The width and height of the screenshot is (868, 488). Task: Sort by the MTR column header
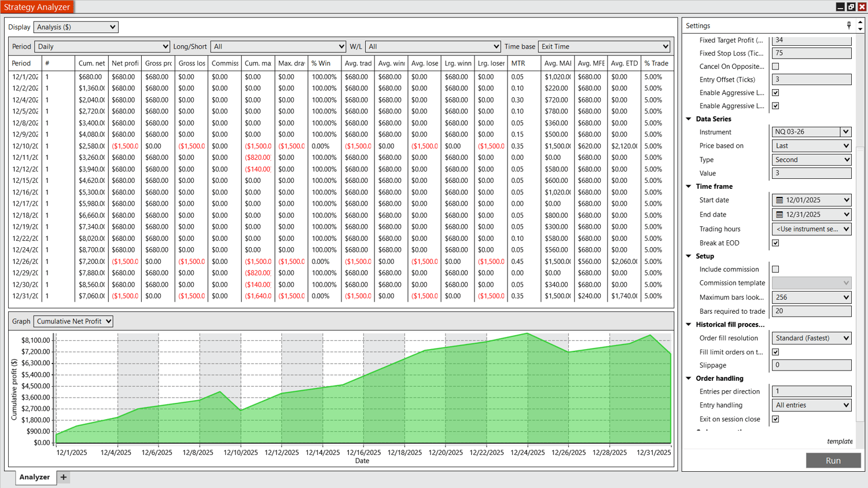tap(524, 63)
